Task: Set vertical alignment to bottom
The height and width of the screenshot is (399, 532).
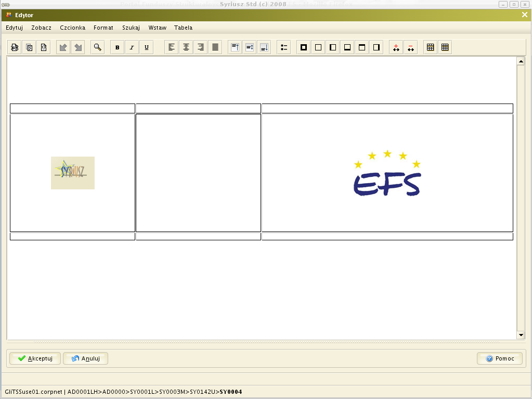Action: tap(264, 47)
